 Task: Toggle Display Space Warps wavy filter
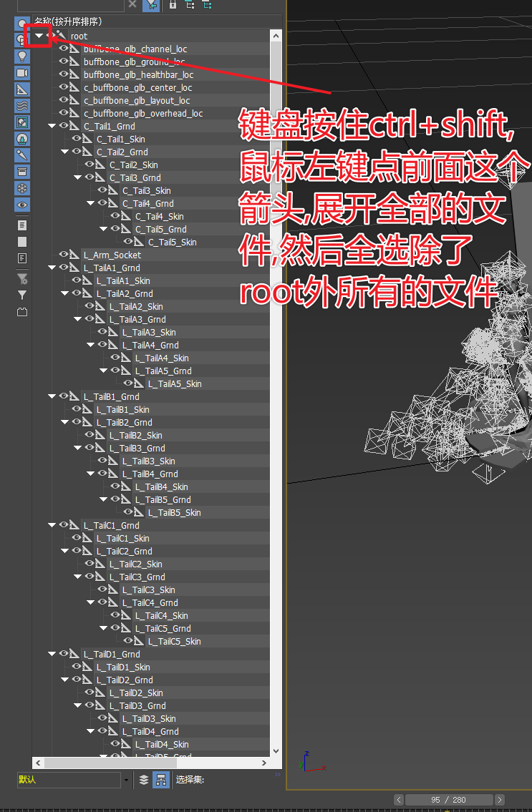tap(21, 106)
